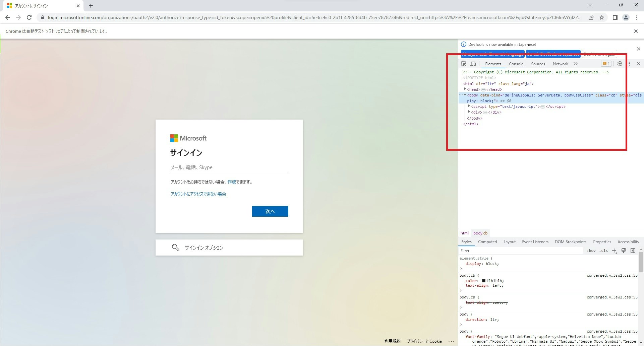
Task: Open the Accessibility pane tab
Action: coord(628,242)
